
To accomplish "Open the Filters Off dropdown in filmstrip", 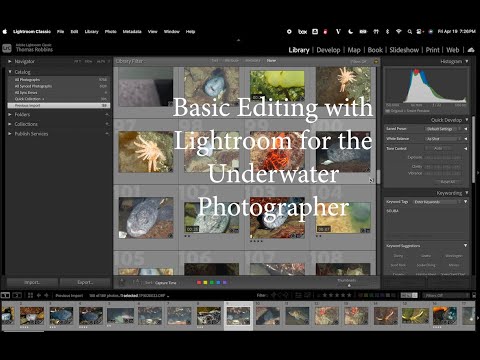I will click(446, 295).
